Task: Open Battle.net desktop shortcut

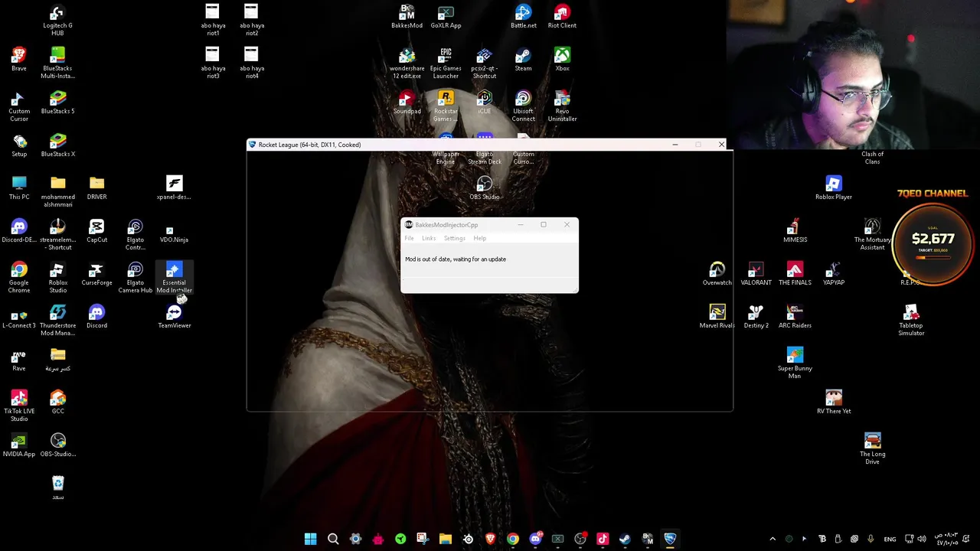Action: (x=524, y=17)
